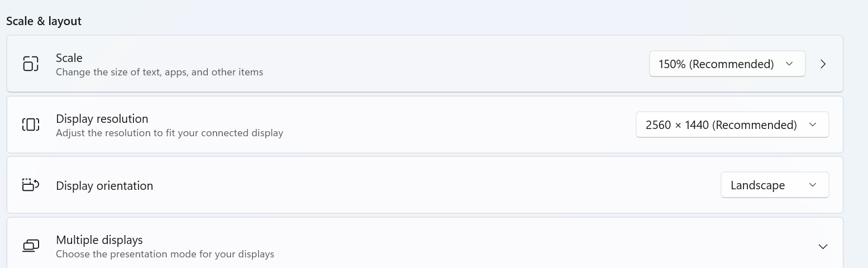
Task: Expand the Multiple displays section chevron
Action: click(823, 246)
